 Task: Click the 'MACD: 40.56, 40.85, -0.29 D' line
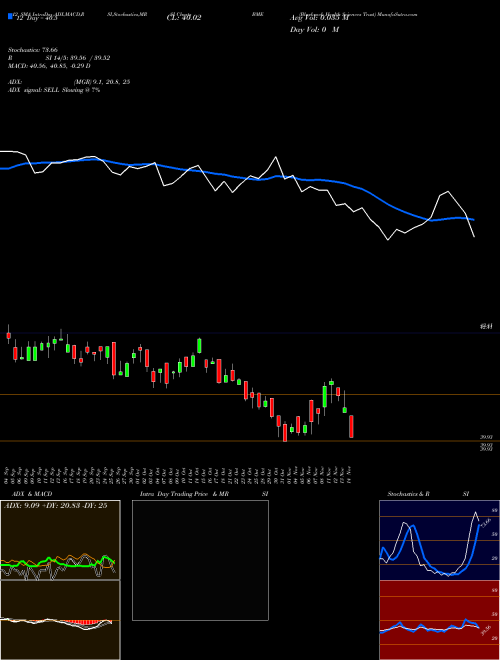[49, 66]
